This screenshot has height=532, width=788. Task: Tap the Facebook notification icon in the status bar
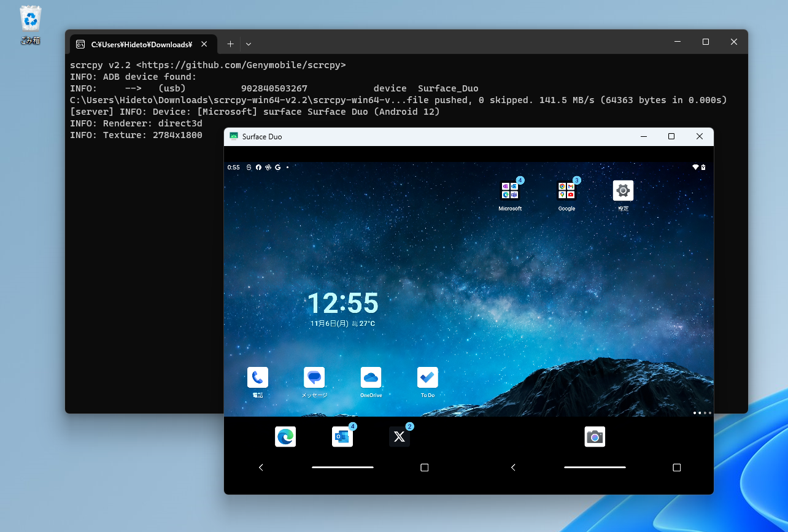tap(258, 167)
